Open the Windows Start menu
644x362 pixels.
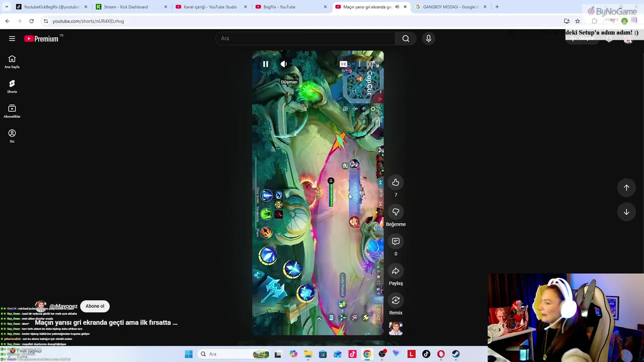(189, 354)
